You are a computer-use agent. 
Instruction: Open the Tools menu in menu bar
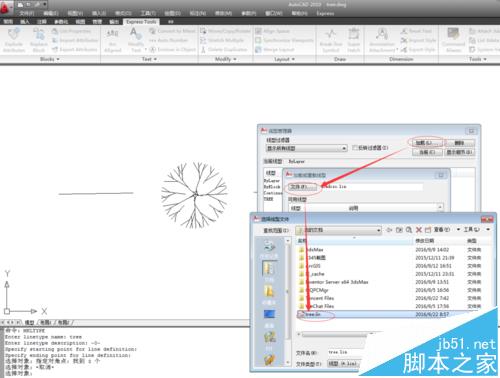click(x=148, y=13)
